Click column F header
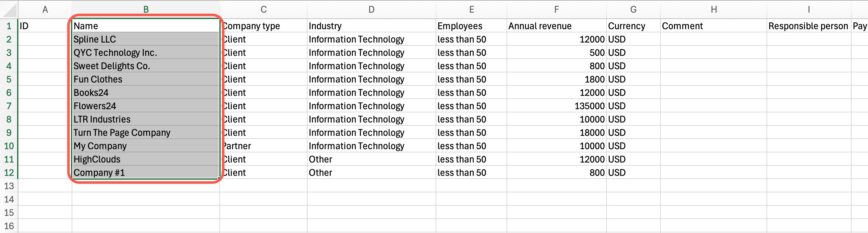This screenshot has width=868, height=233. pyautogui.click(x=556, y=10)
